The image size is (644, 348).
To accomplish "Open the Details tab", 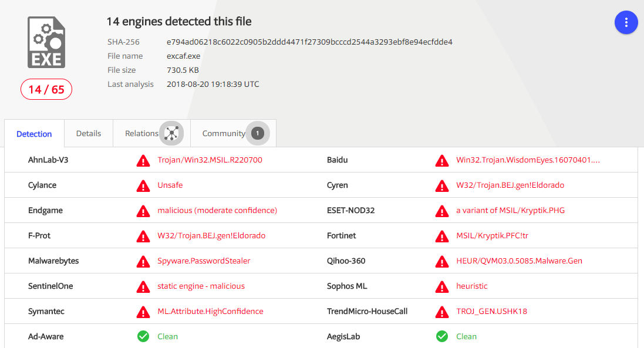I will click(x=88, y=133).
